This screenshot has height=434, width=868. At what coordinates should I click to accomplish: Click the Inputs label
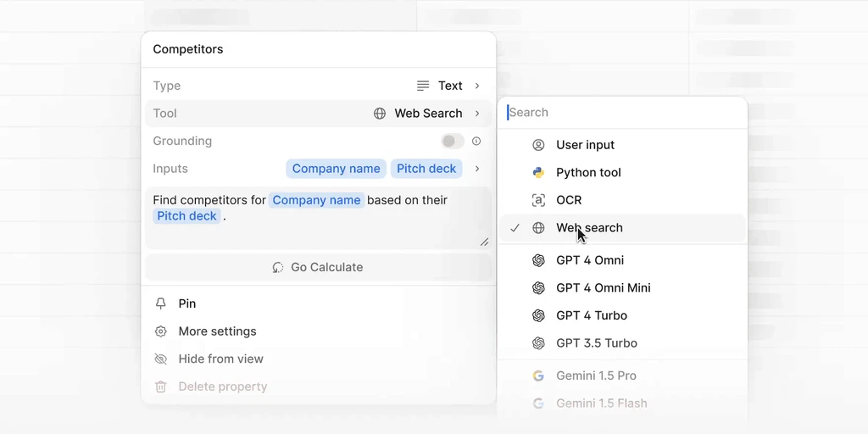(170, 169)
